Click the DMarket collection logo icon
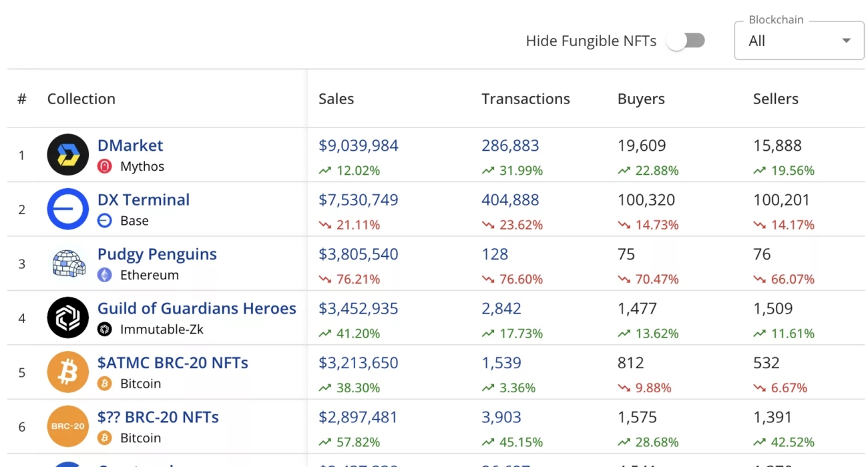Screen dimensions: 868x467 [67, 155]
